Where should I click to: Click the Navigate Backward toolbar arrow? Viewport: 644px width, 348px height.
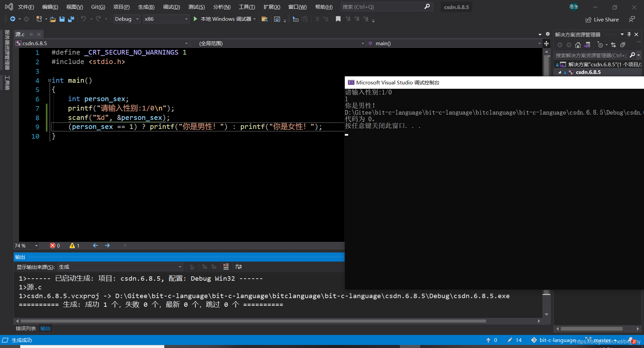pos(13,19)
